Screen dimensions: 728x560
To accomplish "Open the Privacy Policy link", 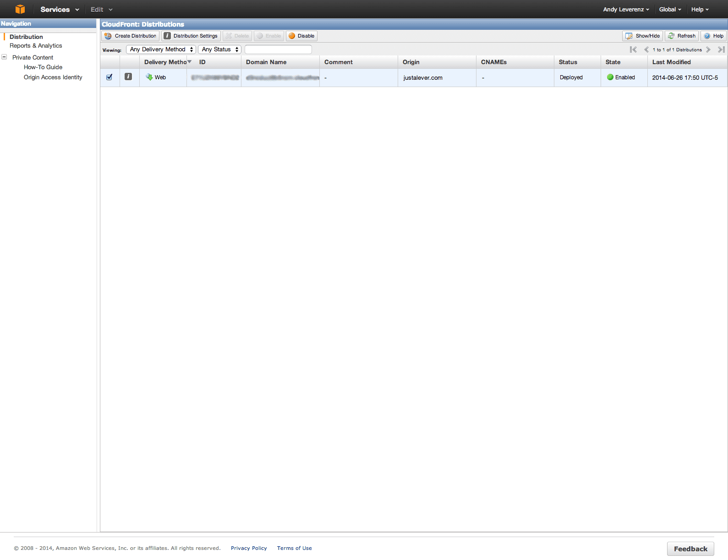I will [x=249, y=548].
